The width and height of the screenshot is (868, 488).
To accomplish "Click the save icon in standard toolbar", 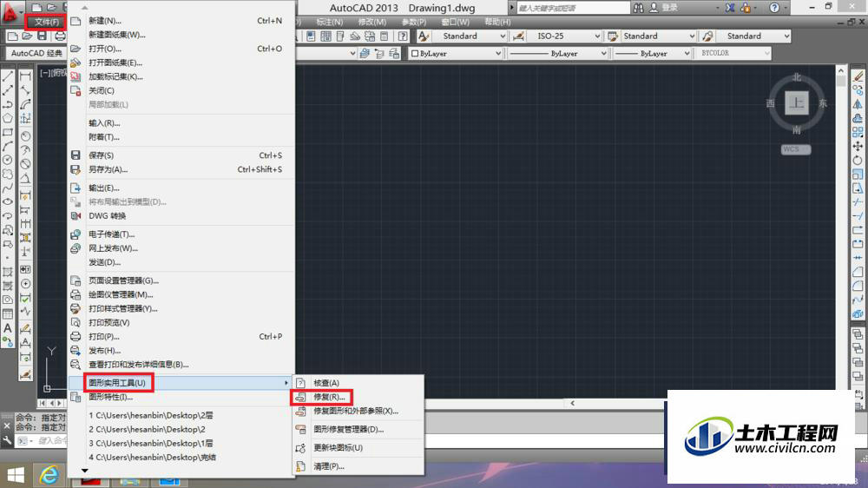I will click(42, 36).
